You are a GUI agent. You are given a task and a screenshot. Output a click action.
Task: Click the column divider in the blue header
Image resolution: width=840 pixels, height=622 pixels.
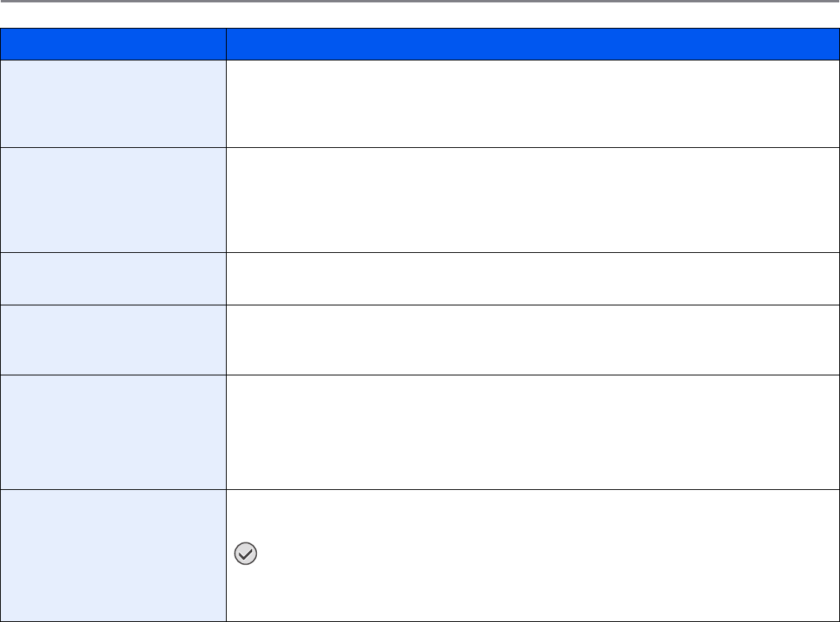(226, 45)
